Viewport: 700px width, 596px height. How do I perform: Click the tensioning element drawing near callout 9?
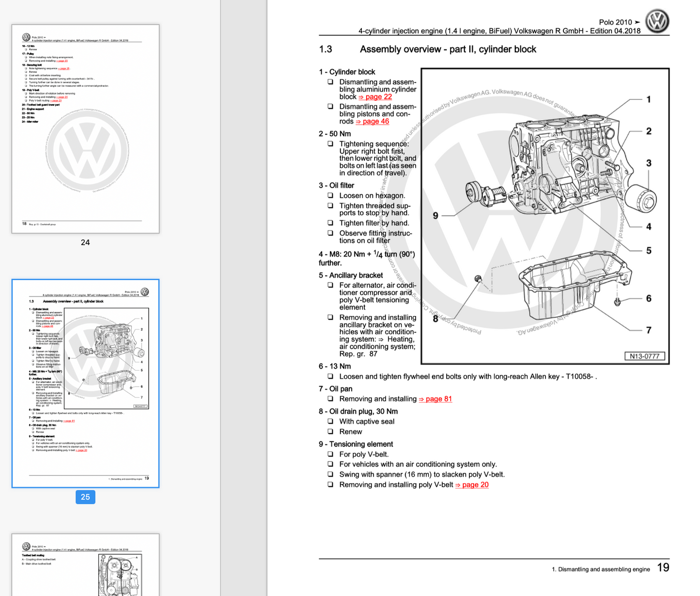pyautogui.click(x=484, y=195)
